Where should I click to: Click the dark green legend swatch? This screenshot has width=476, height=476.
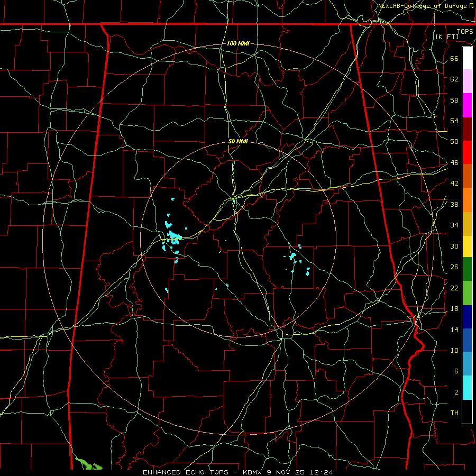(467, 269)
